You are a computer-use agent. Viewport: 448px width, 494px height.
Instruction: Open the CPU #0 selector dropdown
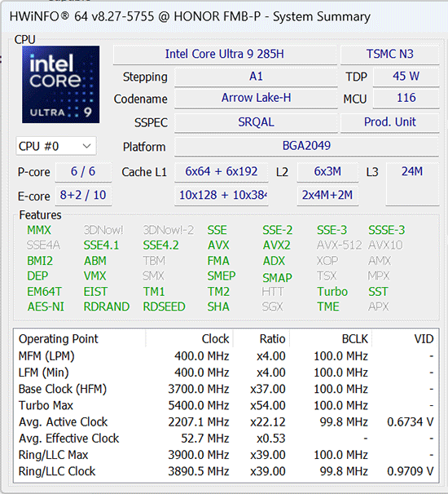tap(55, 146)
